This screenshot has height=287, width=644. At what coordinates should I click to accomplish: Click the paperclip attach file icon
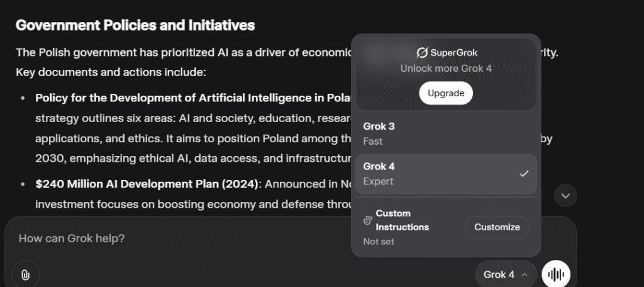pos(25,274)
